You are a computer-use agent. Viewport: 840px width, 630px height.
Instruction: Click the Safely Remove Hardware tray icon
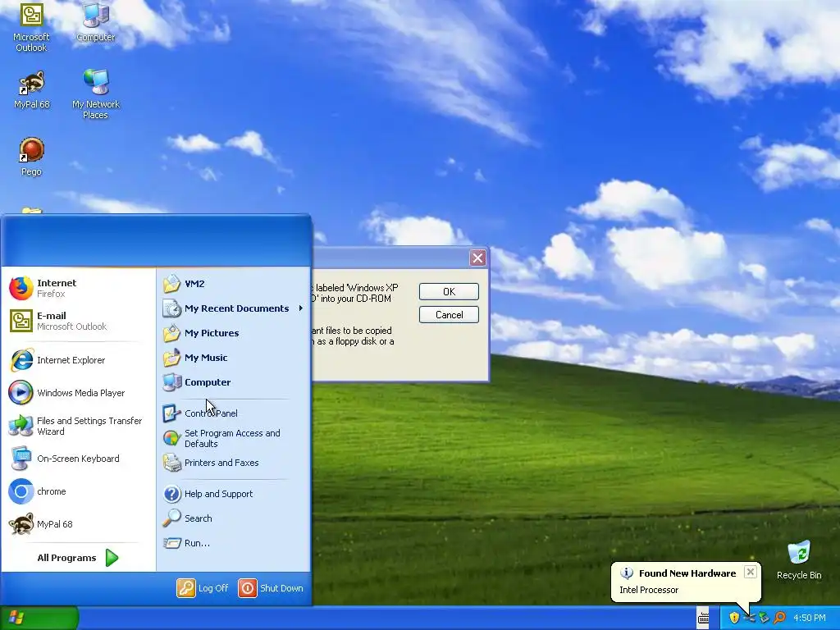pyautogui.click(x=764, y=618)
